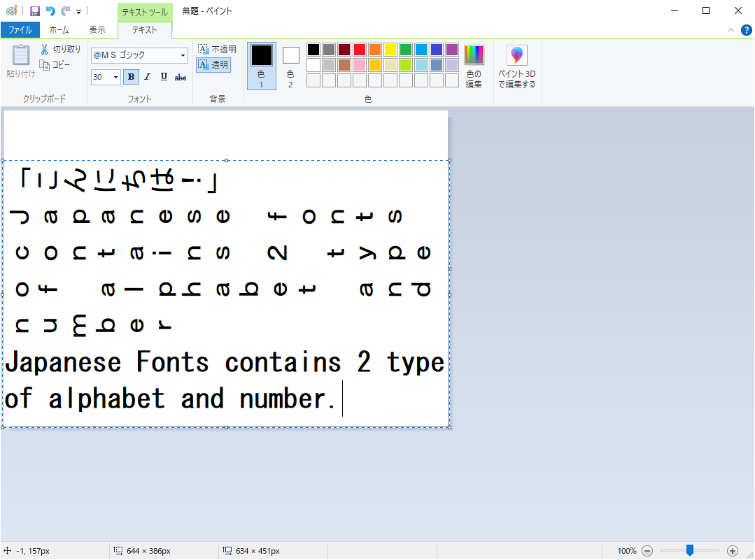This screenshot has height=560, width=755.
Task: Pick the yellow color swatch
Action: 390,50
